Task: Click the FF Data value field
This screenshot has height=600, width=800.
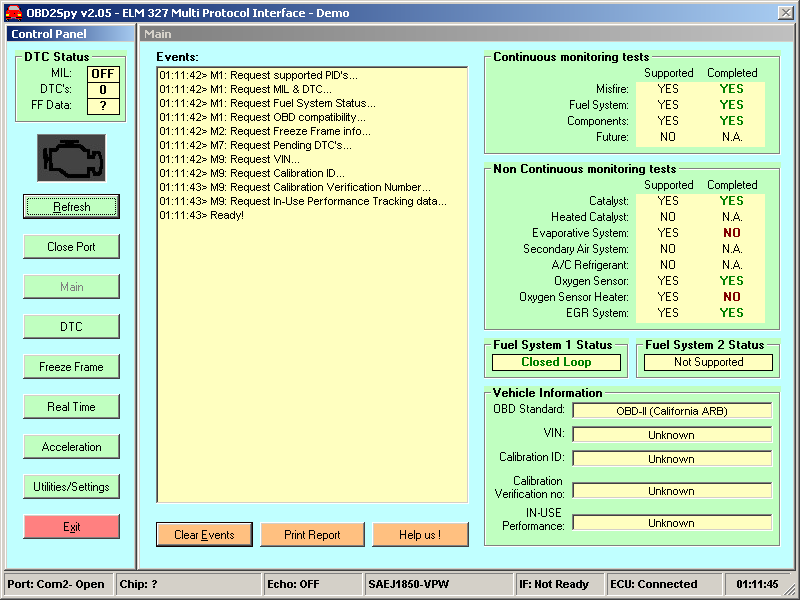Action: point(103,106)
